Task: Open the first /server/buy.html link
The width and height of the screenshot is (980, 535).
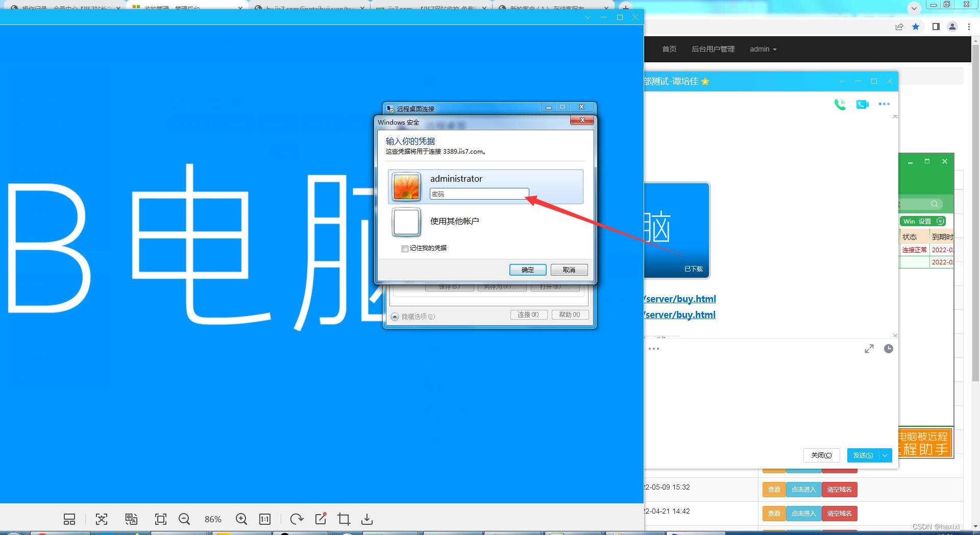Action: click(680, 299)
